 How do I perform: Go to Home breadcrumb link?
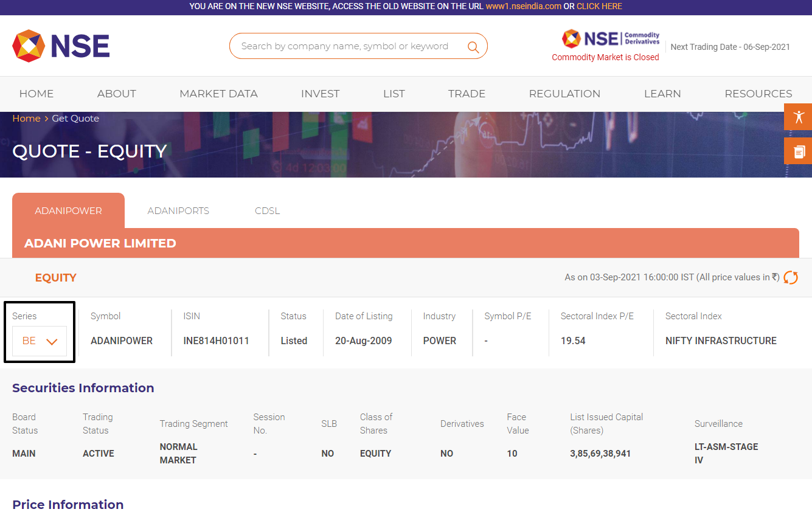(x=26, y=118)
